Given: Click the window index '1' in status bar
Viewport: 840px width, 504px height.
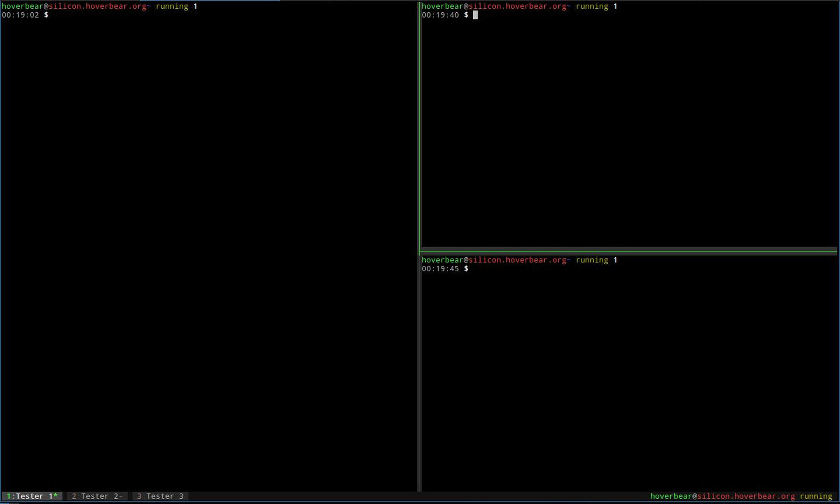Looking at the screenshot, I should (x=9, y=496).
